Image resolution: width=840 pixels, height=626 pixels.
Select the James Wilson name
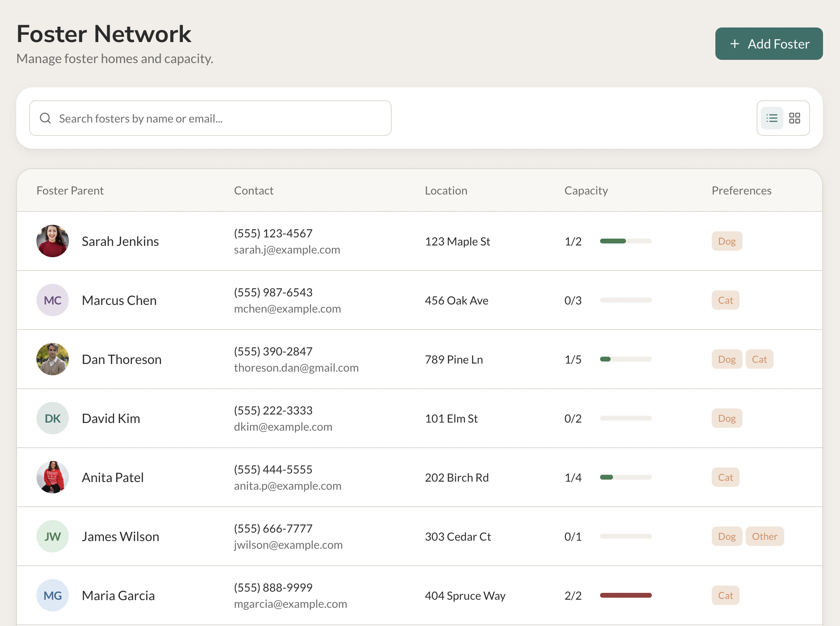[x=120, y=537]
